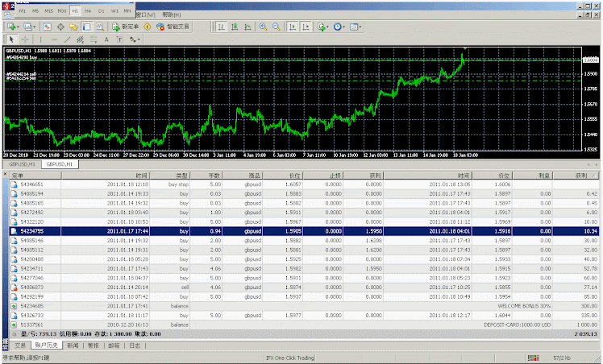Switch to the 新闻 news tab
Screen dimensions: 603x364
(x=73, y=345)
